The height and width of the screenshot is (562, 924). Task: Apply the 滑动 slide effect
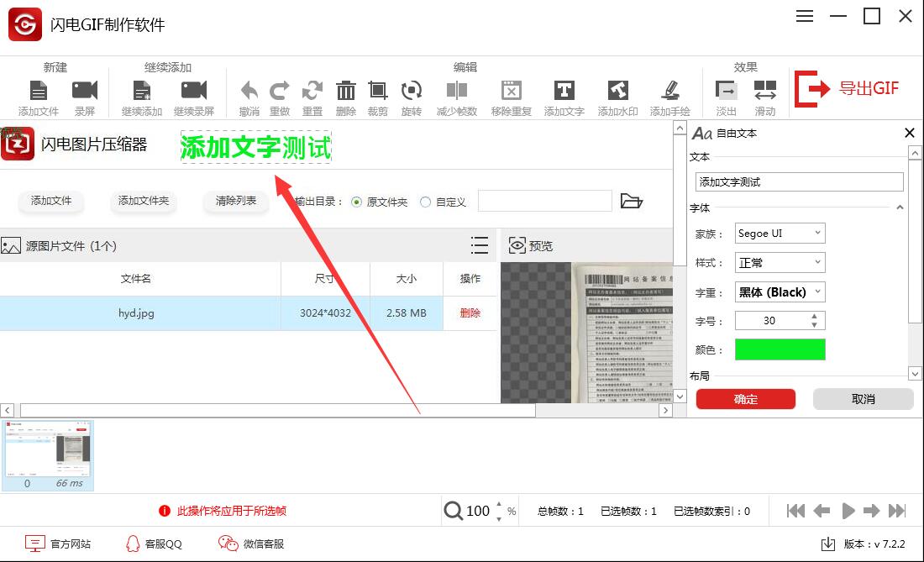765,92
